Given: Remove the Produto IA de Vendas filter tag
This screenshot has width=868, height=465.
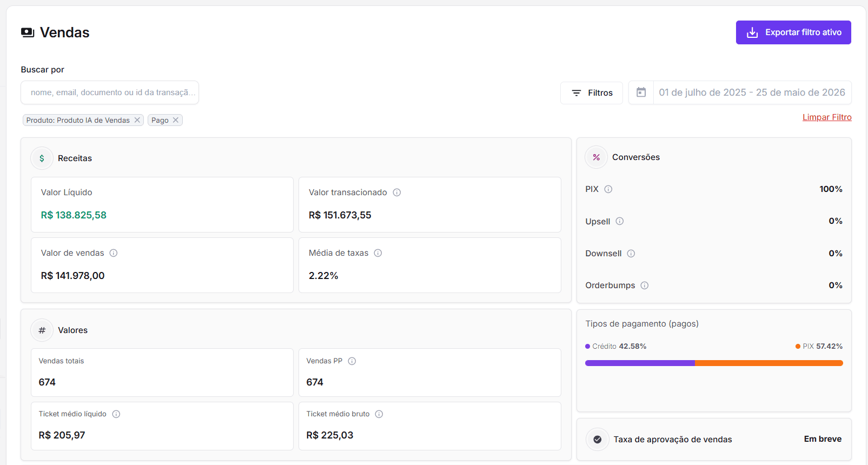Looking at the screenshot, I should coord(137,120).
